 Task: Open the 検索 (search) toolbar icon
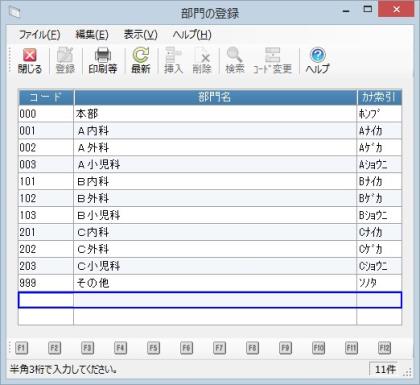coord(235,61)
